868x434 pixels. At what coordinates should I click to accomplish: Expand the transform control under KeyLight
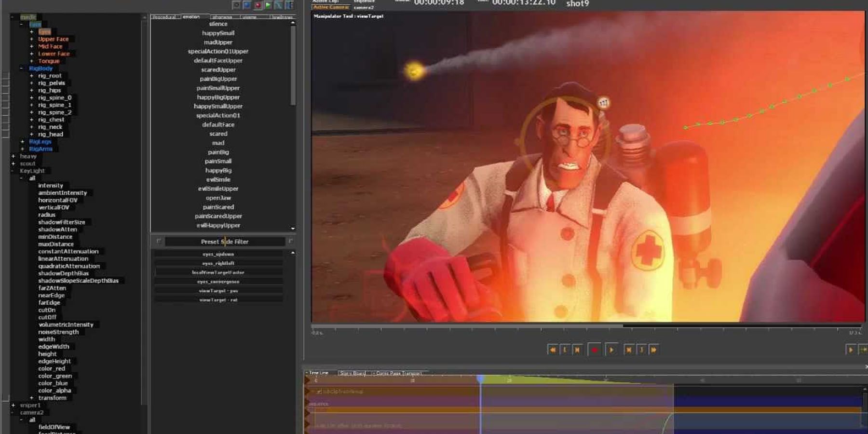tap(32, 398)
